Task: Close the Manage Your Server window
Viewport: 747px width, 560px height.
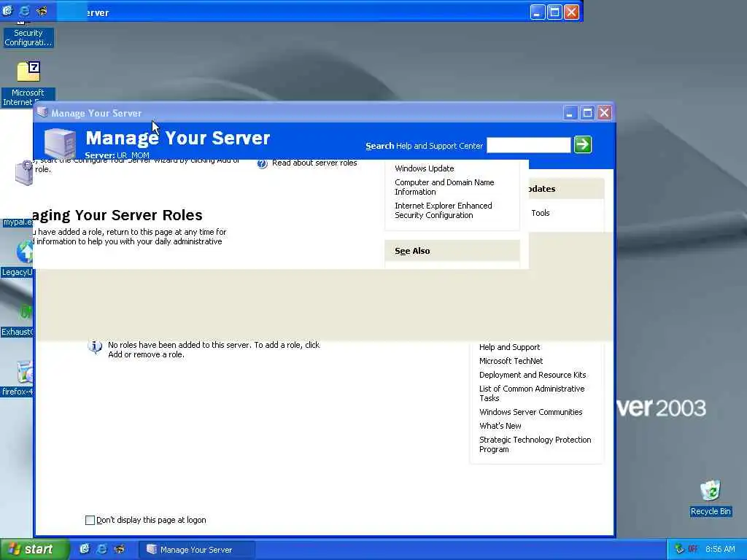Action: tap(604, 113)
